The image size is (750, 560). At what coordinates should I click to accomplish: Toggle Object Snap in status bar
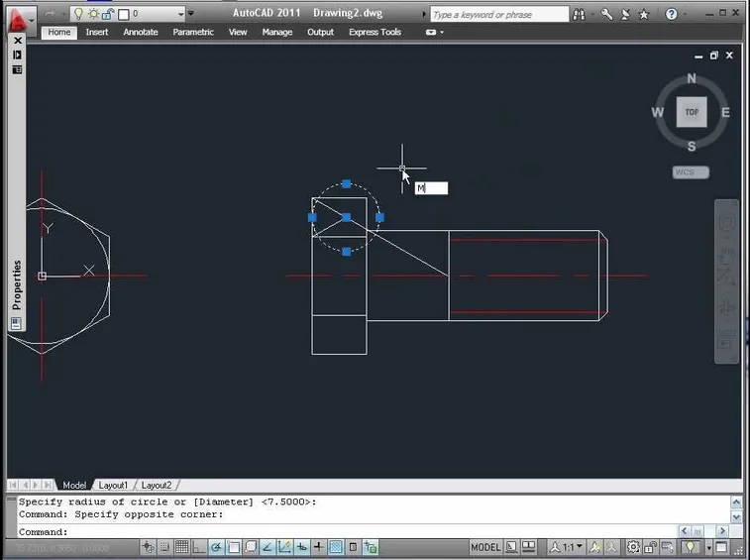pos(234,546)
